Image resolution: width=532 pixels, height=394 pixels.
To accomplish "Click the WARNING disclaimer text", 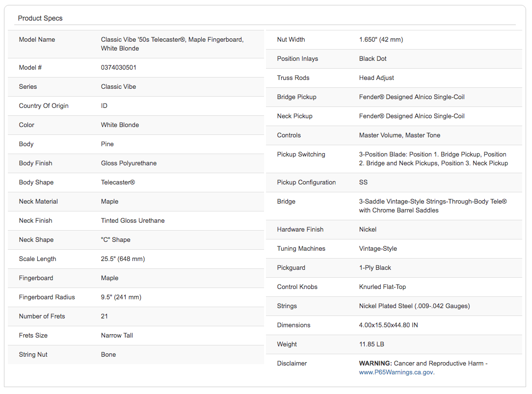I will pyautogui.click(x=423, y=364).
